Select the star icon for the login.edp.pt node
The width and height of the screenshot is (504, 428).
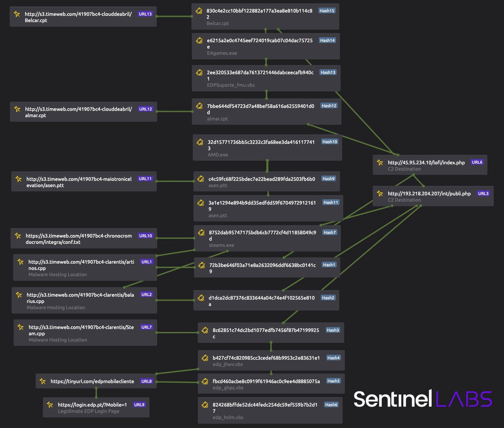click(x=50, y=405)
